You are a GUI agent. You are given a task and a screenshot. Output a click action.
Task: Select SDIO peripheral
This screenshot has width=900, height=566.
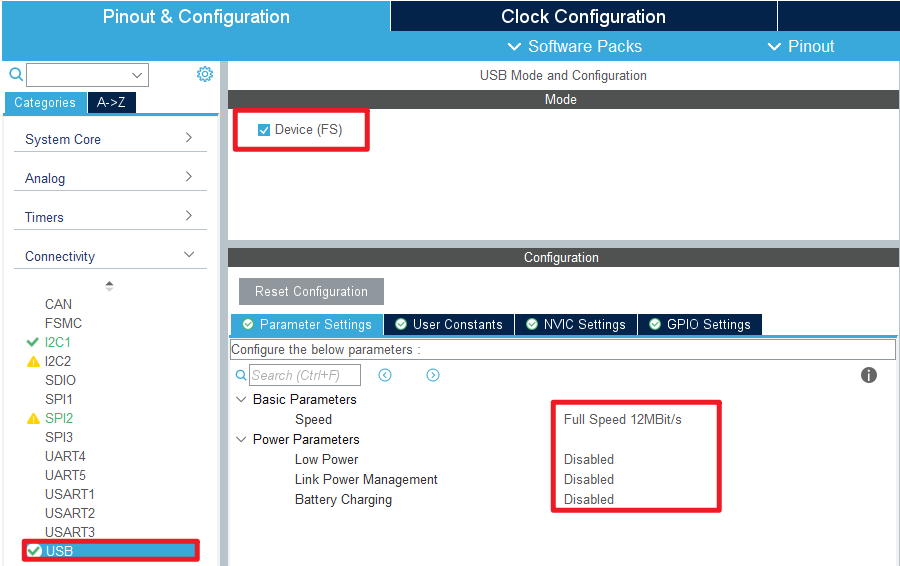(60, 380)
